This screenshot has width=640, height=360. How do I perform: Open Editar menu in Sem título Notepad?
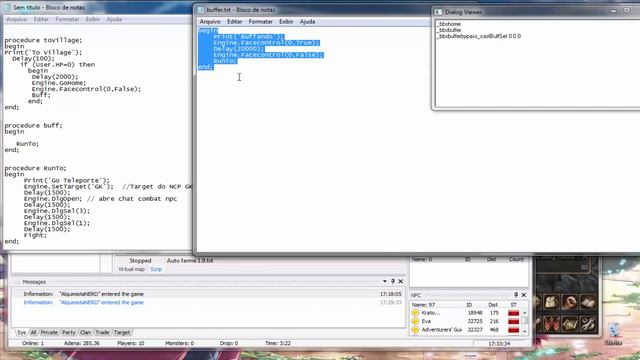(x=41, y=19)
